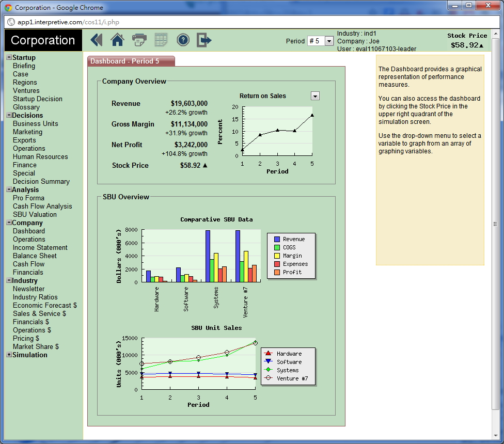Viewport: 504px width, 444px height.
Task: Collapse the Industry tree section
Action: click(9, 281)
